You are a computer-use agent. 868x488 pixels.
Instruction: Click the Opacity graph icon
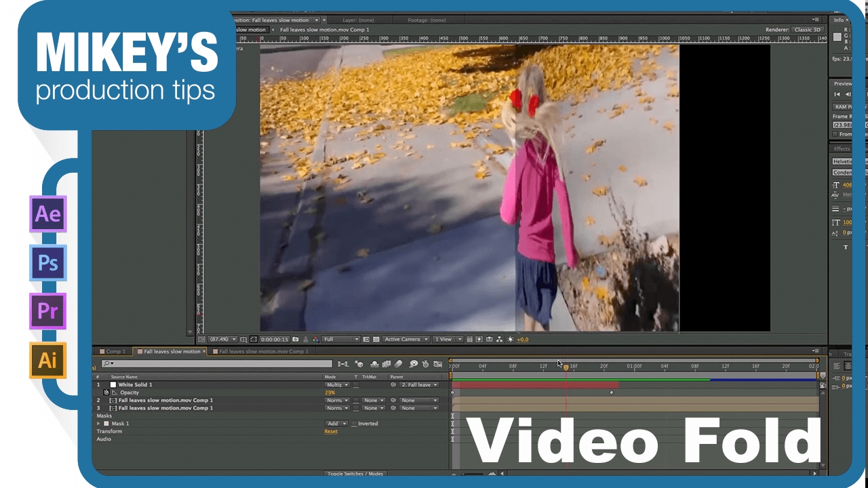click(115, 392)
